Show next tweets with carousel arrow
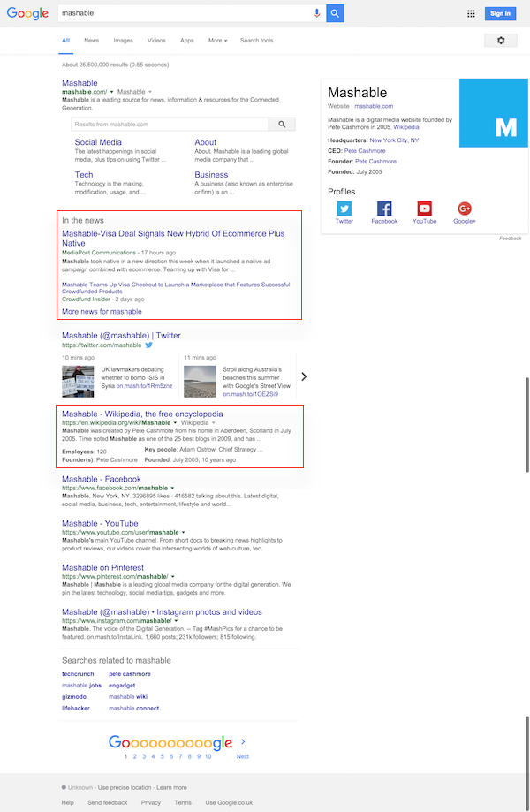530x812 pixels. [305, 376]
